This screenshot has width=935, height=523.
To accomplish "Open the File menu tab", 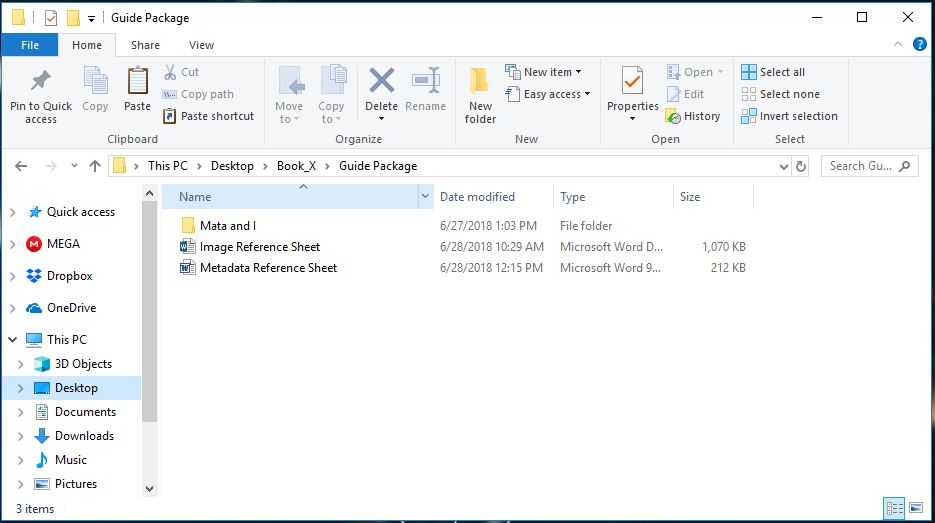I will point(30,45).
